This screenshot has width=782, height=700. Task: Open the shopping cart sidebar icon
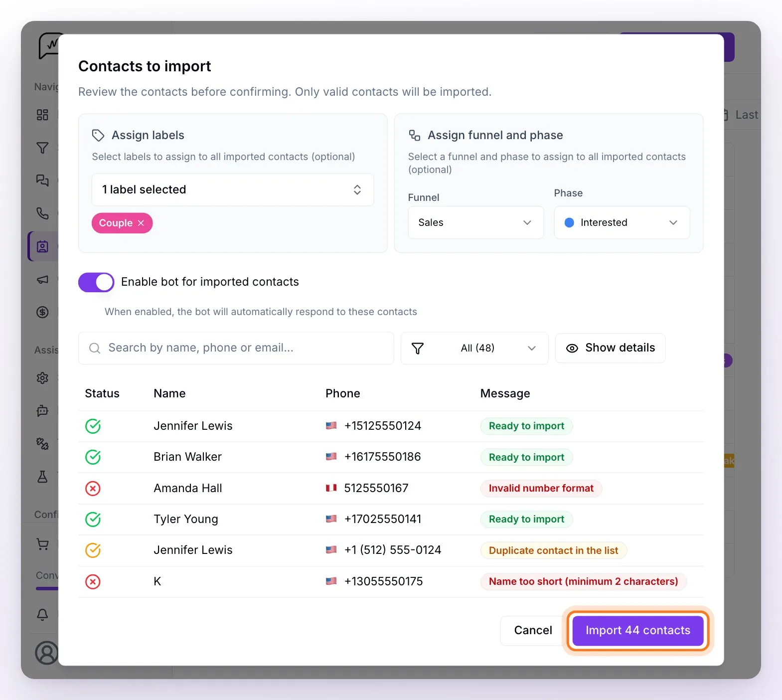[x=42, y=543]
